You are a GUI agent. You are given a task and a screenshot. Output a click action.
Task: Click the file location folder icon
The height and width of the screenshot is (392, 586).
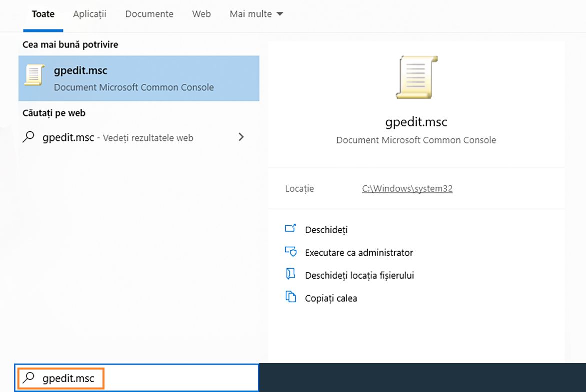(290, 274)
